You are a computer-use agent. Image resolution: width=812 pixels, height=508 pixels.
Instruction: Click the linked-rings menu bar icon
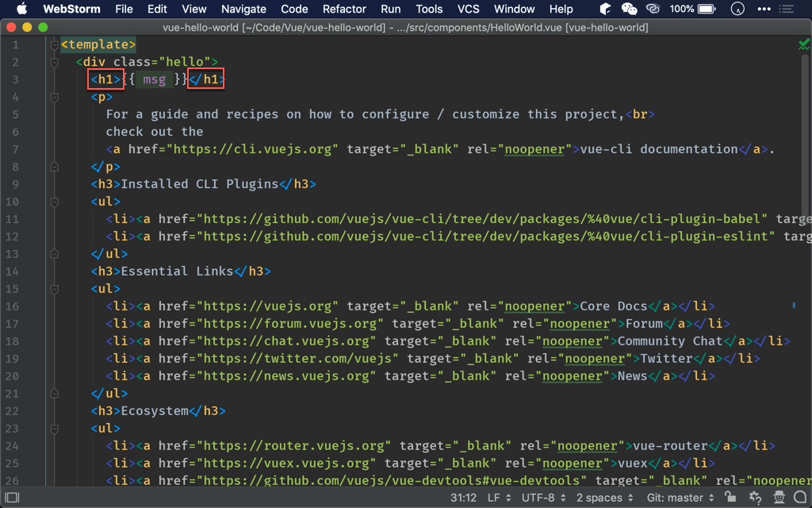tap(653, 9)
